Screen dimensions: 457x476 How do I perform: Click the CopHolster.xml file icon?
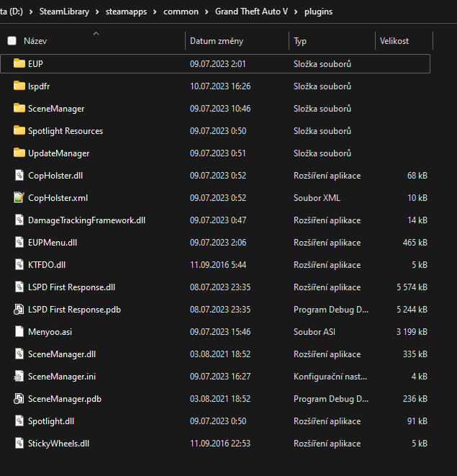(19, 197)
